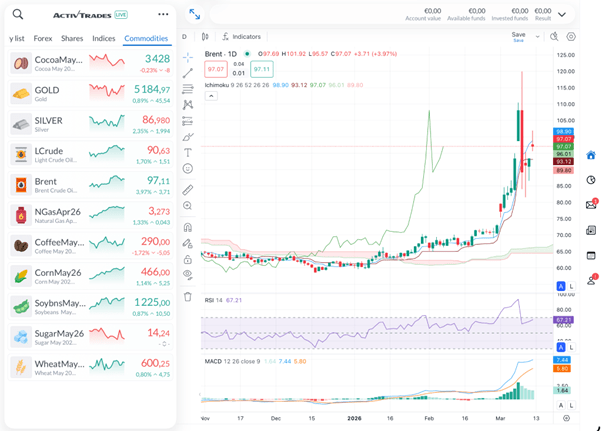Select the trend line drawing tool
This screenshot has height=431, width=602.
(188, 72)
